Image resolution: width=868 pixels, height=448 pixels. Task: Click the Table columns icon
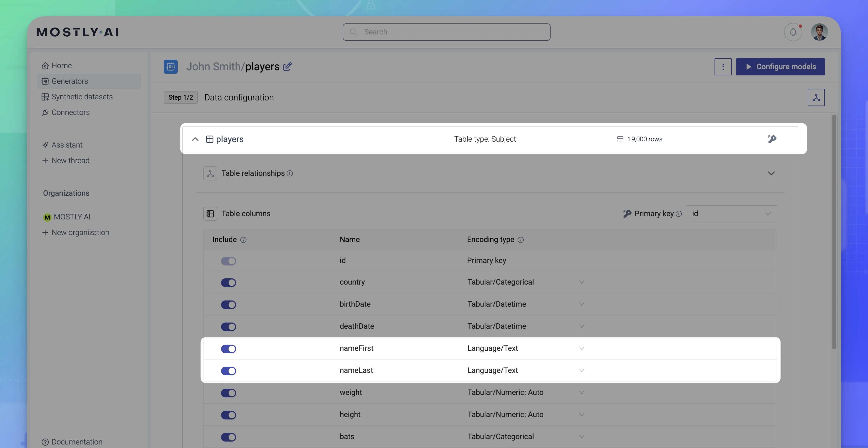point(210,214)
